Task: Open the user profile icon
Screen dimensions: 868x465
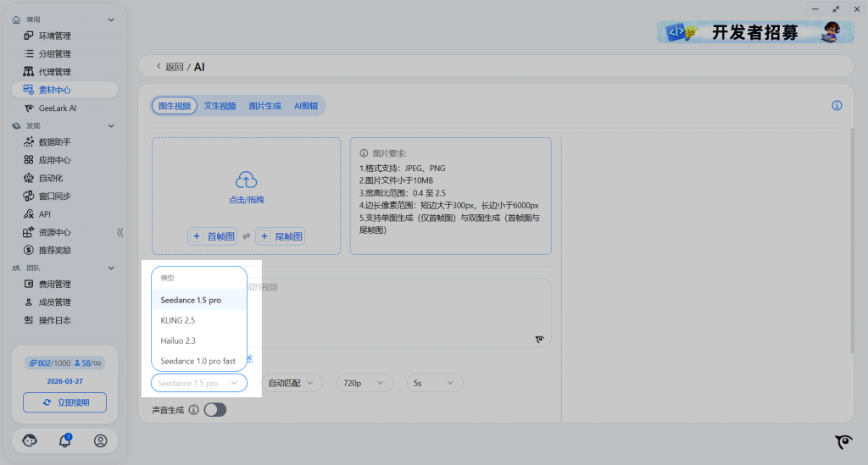Action: (101, 440)
